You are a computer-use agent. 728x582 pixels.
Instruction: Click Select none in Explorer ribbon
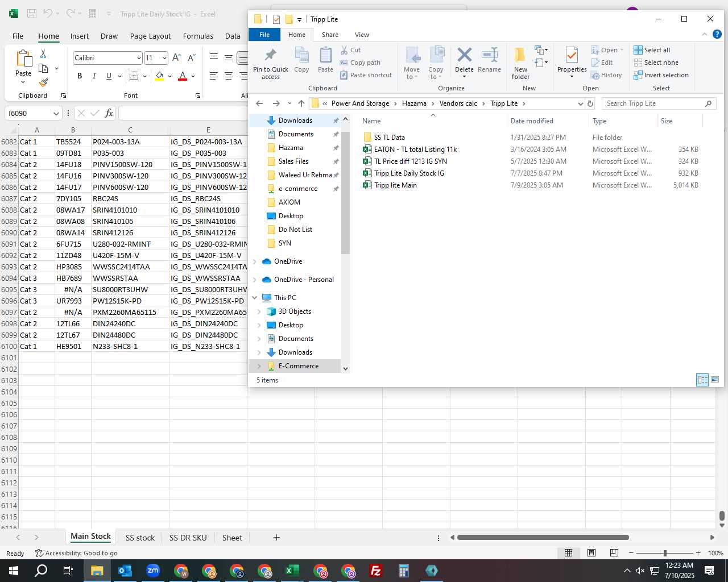[656, 63]
